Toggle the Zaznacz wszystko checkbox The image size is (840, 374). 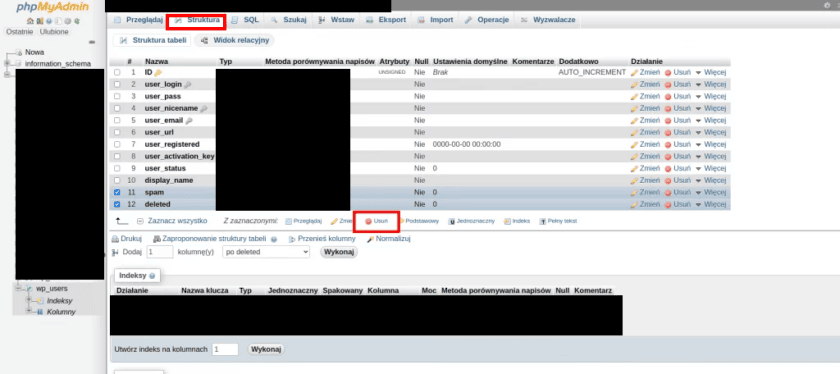pos(140,221)
